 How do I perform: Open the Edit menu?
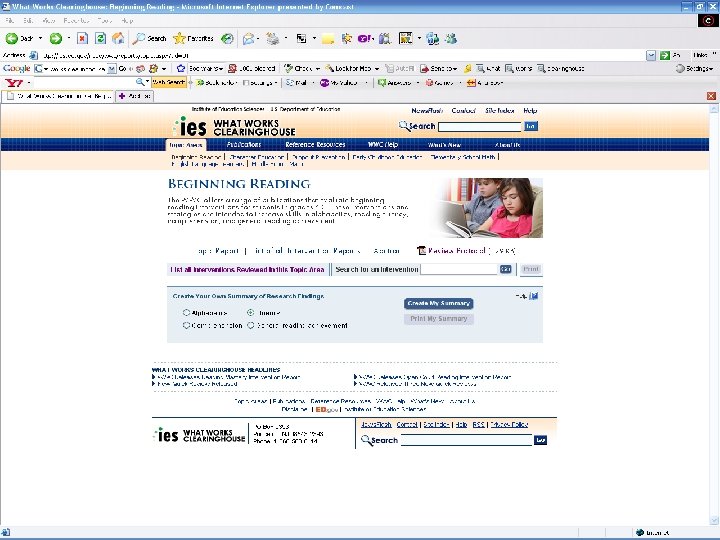(28, 21)
